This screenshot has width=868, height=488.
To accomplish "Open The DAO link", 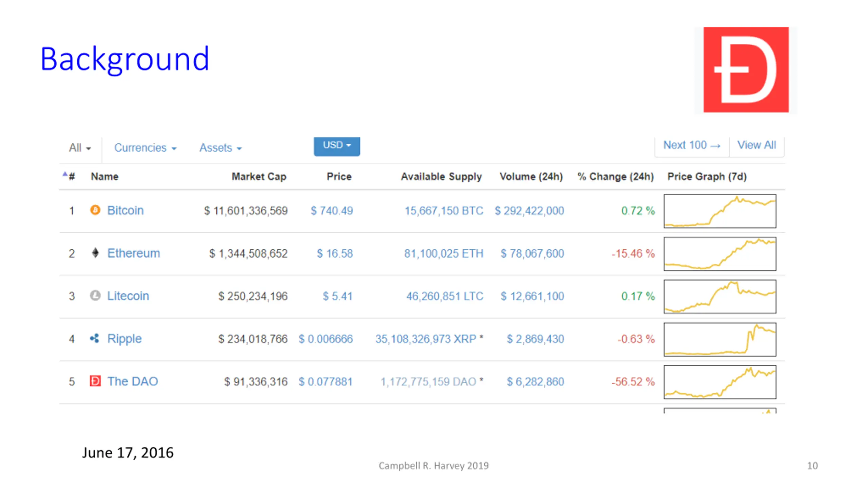I will [133, 381].
